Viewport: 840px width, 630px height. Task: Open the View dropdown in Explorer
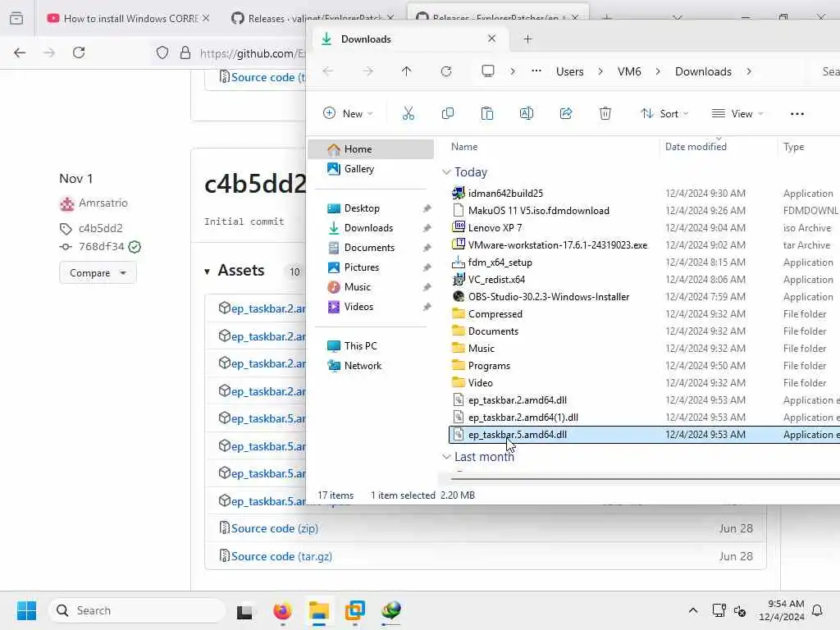pyautogui.click(x=737, y=113)
